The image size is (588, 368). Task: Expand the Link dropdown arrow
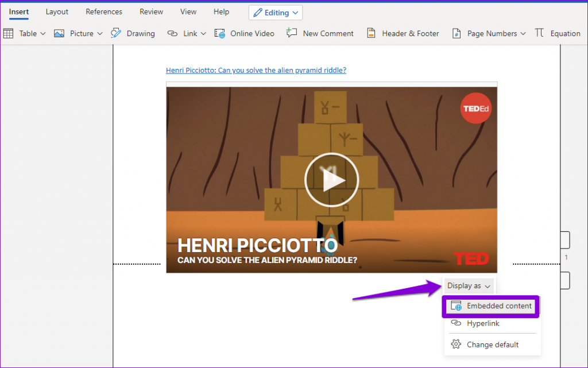point(203,33)
